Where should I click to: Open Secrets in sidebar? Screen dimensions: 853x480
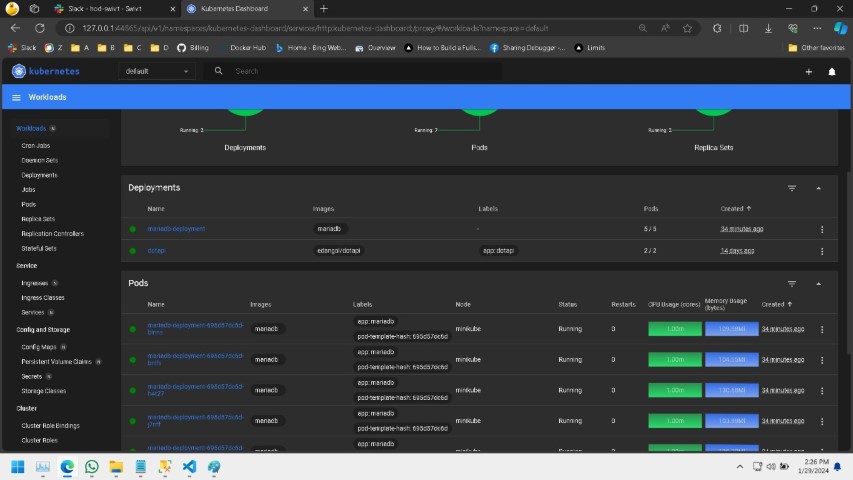coord(32,377)
